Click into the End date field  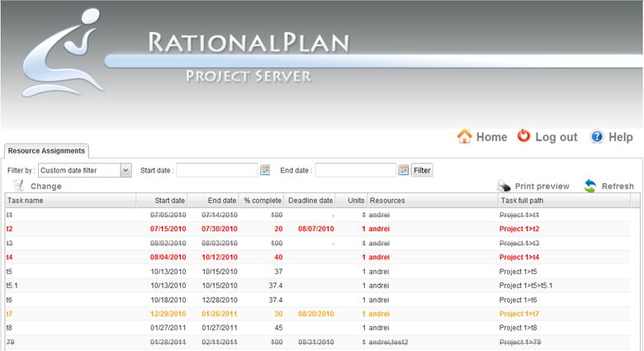click(x=355, y=170)
